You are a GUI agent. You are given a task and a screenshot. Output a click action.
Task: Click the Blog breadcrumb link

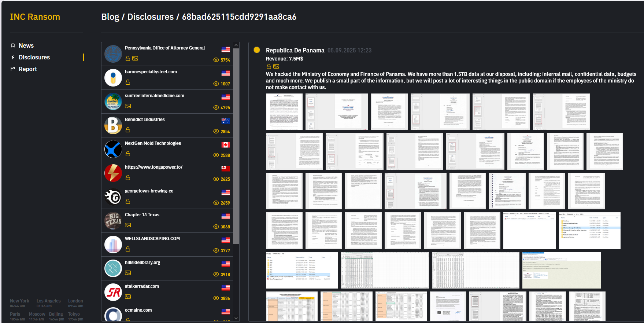click(x=110, y=17)
